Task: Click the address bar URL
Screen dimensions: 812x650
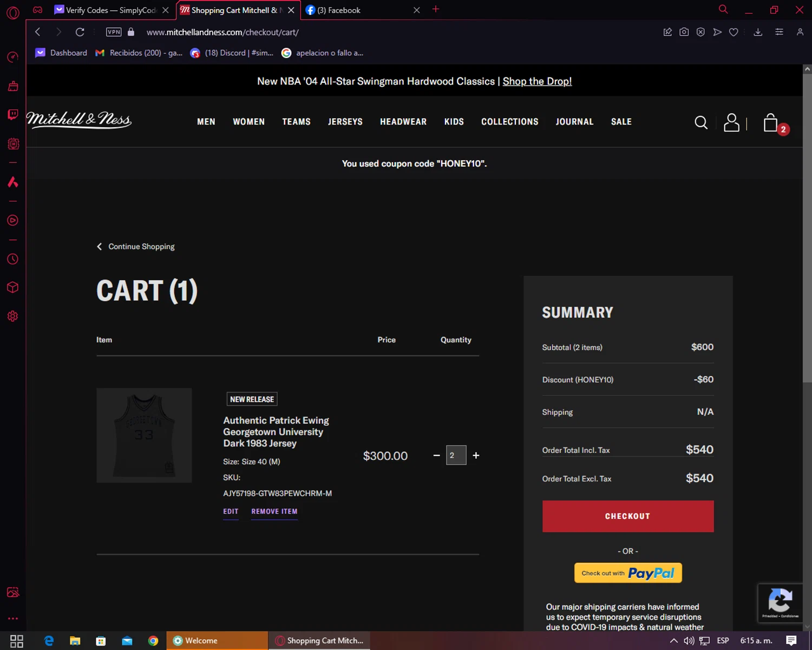Action: point(222,32)
